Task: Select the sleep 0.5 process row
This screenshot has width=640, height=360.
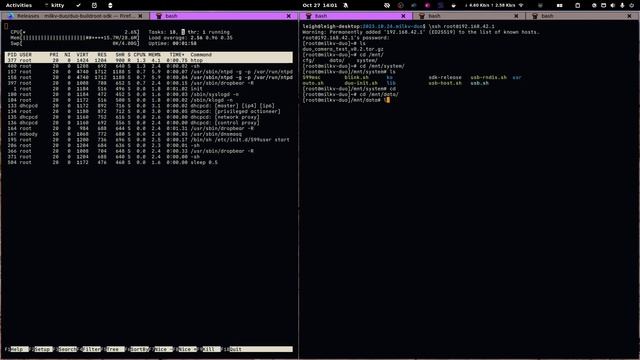Action: 149,162
